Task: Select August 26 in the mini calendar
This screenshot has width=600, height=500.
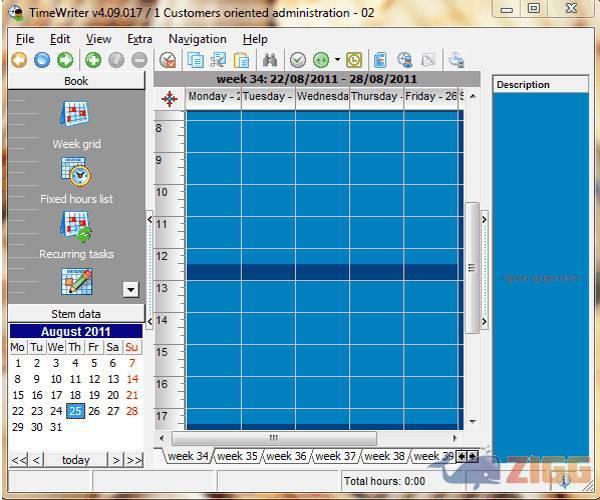Action: pyautogui.click(x=94, y=411)
